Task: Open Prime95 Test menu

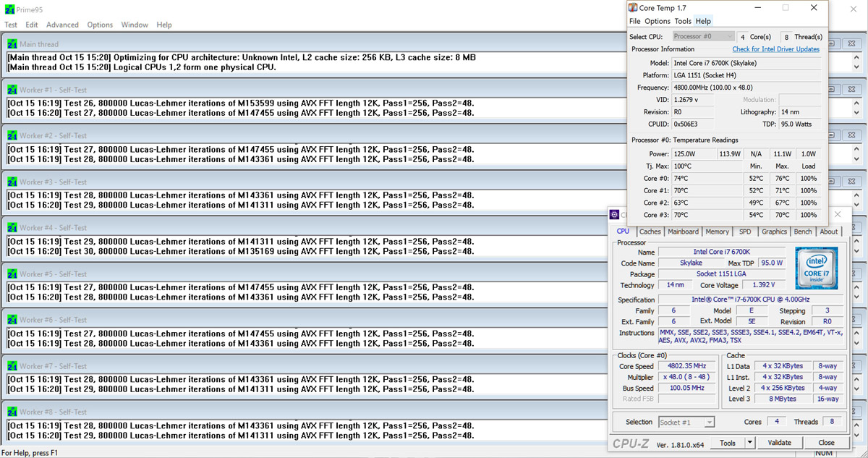Action: click(x=11, y=25)
